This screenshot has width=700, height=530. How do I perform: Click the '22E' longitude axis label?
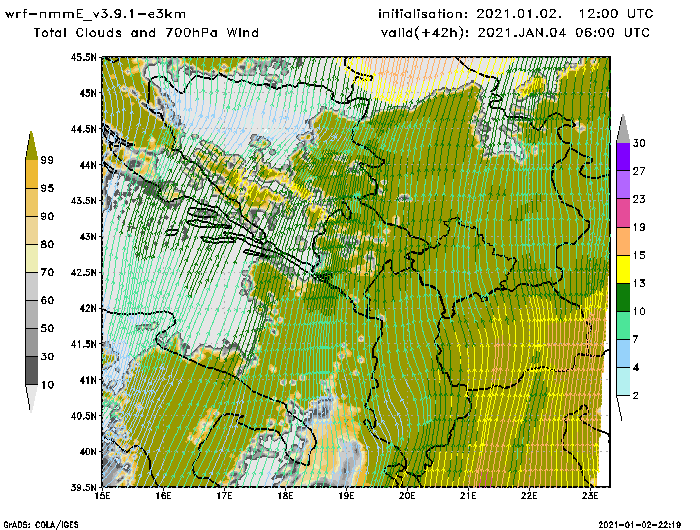click(529, 496)
